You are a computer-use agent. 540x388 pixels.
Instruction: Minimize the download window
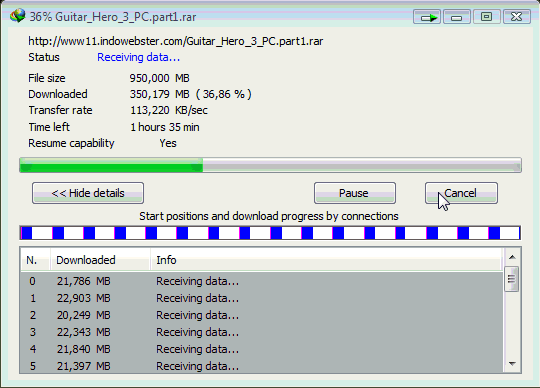457,17
